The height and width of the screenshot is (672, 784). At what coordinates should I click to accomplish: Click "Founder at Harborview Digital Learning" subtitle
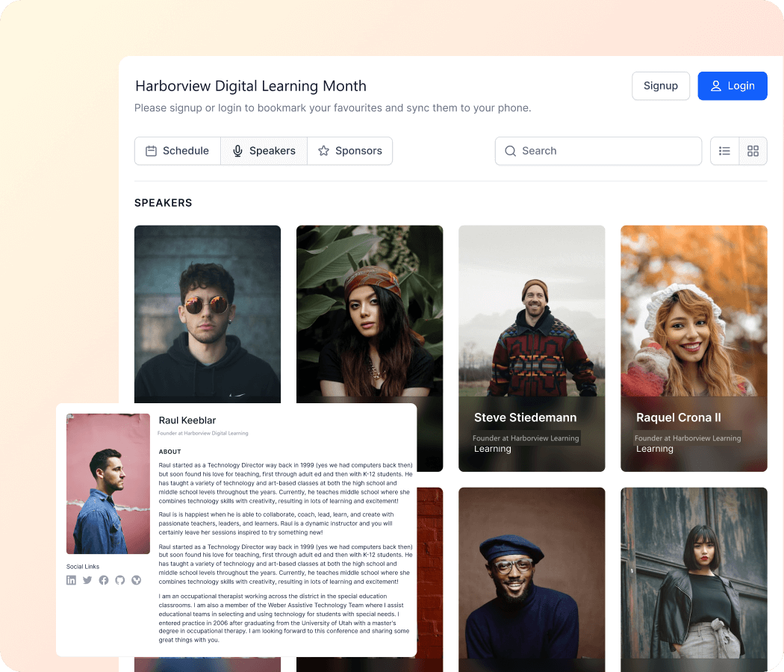click(203, 434)
